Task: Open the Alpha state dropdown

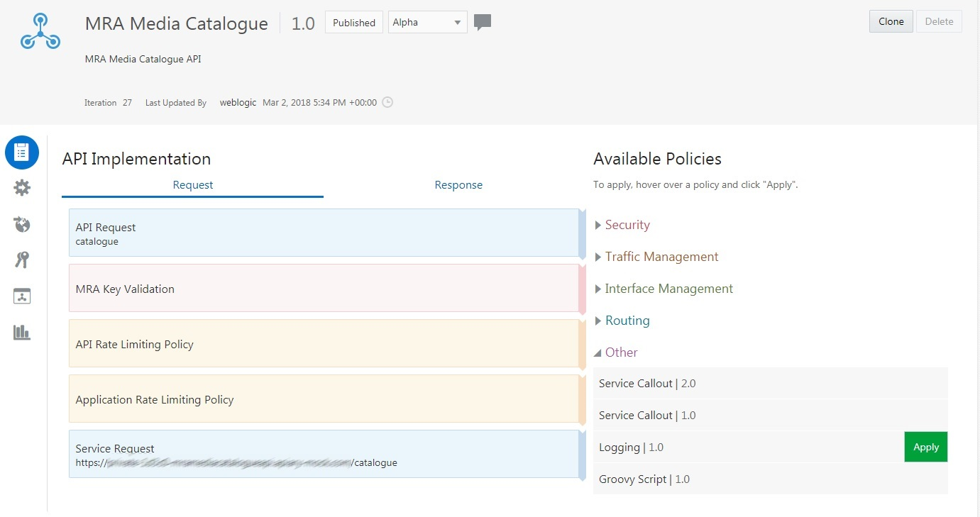Action: 428,22
